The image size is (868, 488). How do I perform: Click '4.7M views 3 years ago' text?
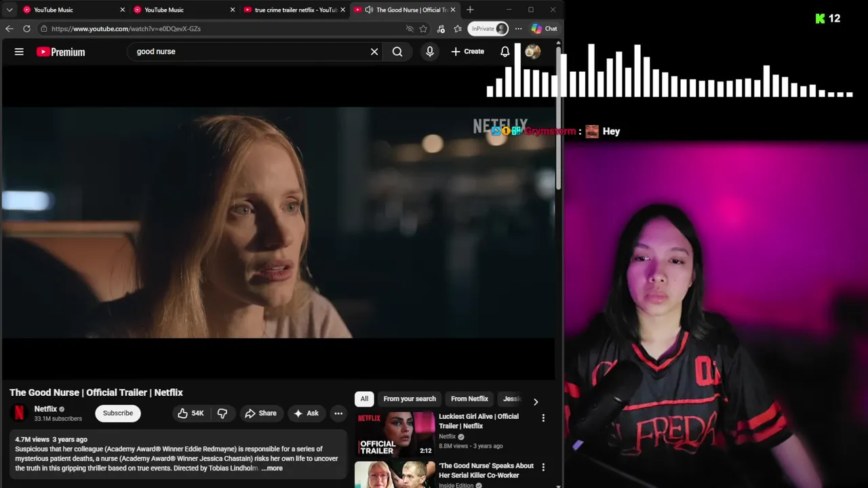coord(51,439)
